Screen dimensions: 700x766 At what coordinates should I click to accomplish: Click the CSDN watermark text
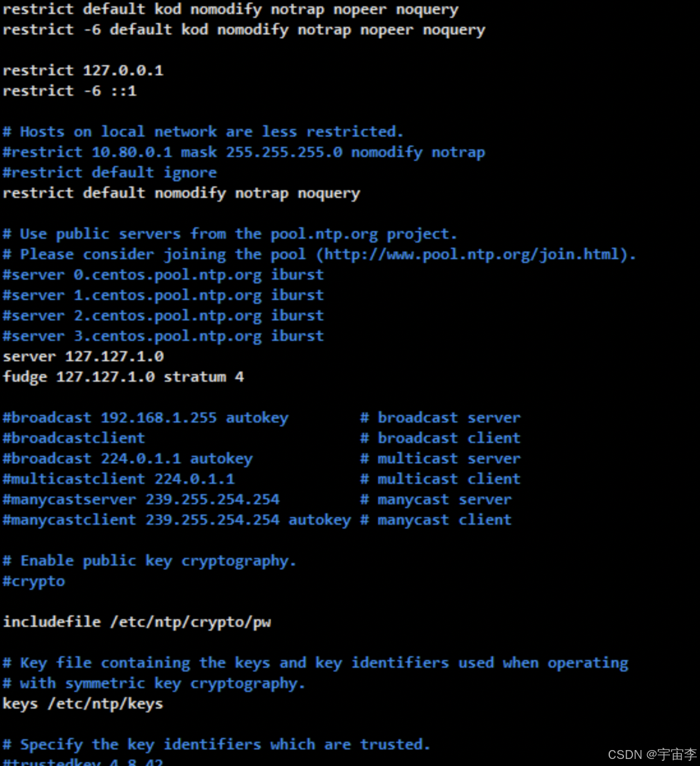pyautogui.click(x=652, y=755)
